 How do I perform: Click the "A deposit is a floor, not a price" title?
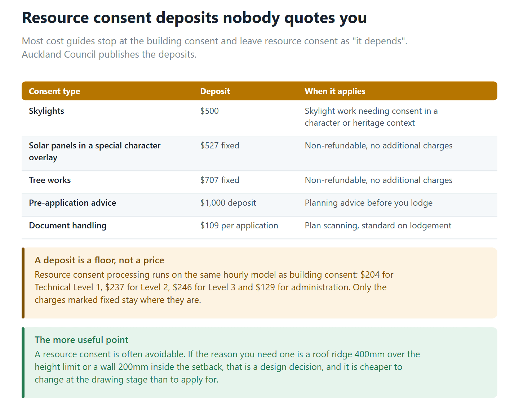tap(99, 260)
